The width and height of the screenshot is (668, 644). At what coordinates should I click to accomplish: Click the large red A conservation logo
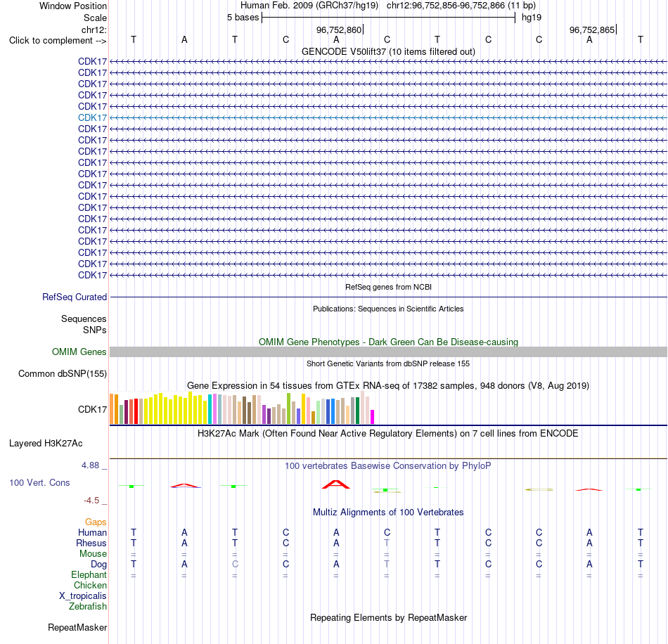[x=336, y=484]
